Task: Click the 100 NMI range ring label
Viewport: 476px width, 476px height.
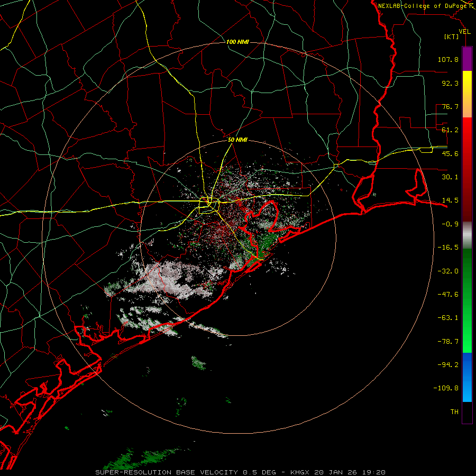Action: click(x=237, y=42)
